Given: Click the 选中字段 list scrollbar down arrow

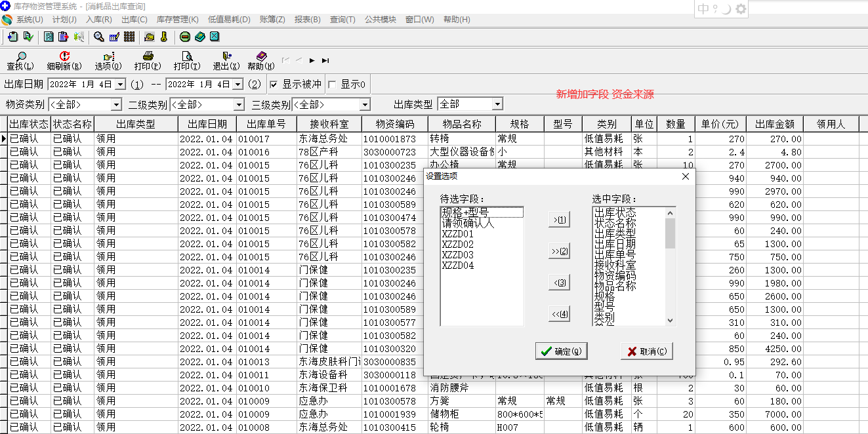Looking at the screenshot, I should 670,321.
